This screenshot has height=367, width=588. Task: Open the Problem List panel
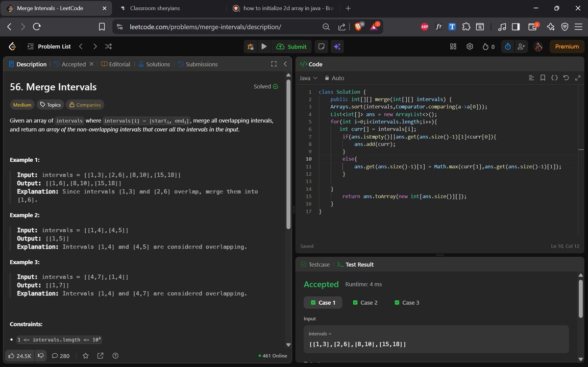(49, 47)
